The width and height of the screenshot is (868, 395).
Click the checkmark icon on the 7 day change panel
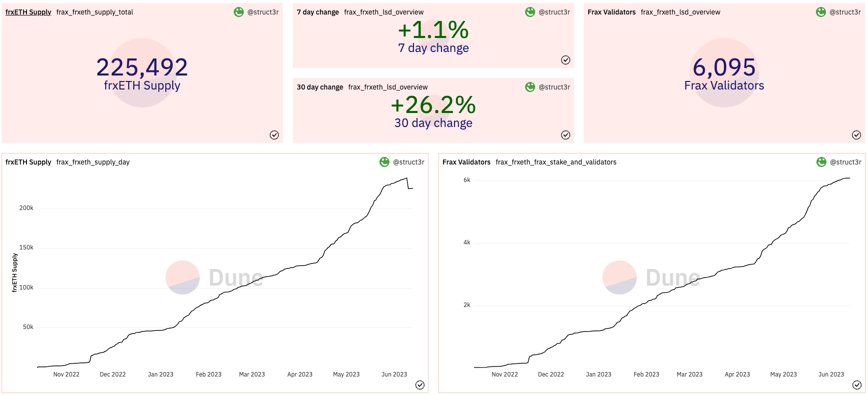(566, 60)
